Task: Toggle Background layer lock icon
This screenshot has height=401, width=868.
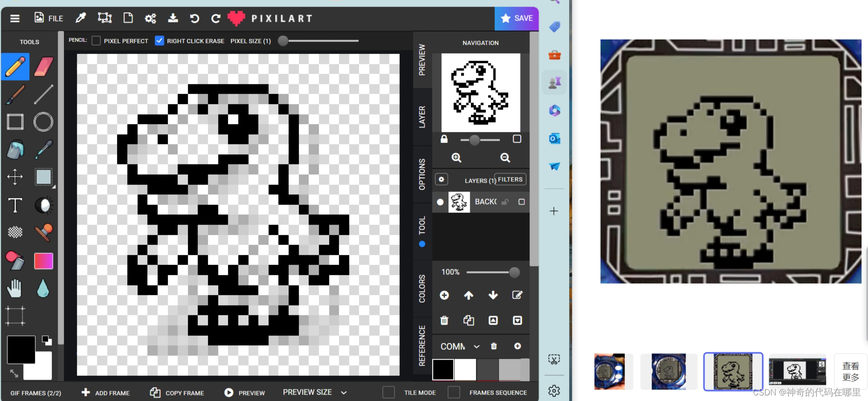Action: tap(505, 202)
